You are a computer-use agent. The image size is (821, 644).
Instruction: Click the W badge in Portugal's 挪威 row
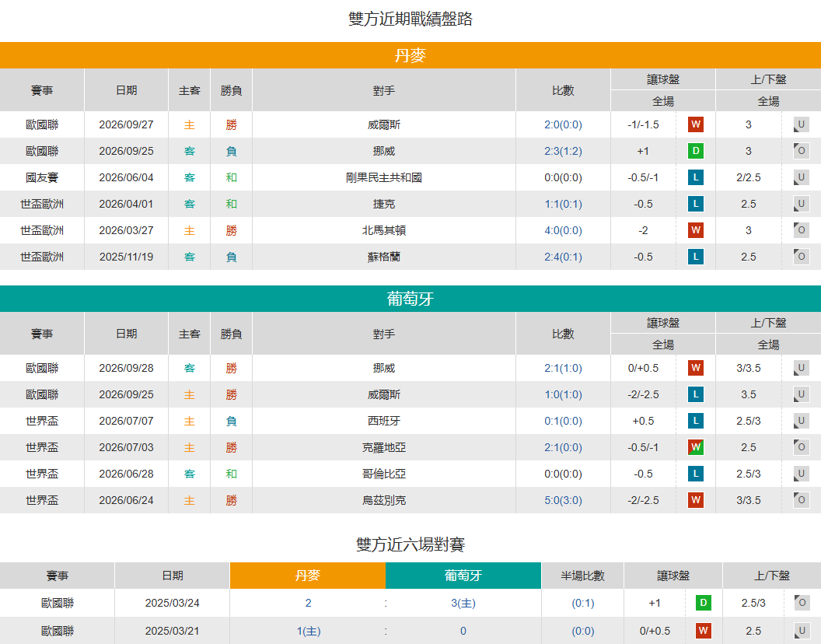[695, 368]
